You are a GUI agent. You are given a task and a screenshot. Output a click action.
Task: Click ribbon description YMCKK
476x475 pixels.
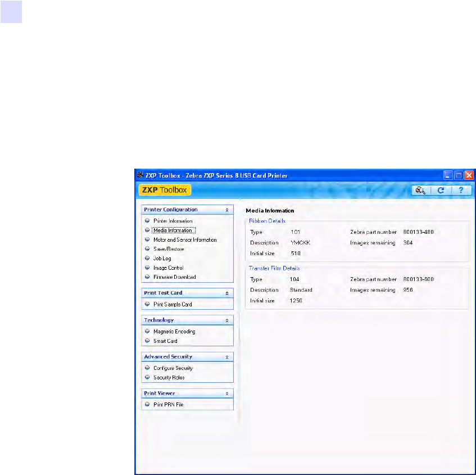point(301,243)
